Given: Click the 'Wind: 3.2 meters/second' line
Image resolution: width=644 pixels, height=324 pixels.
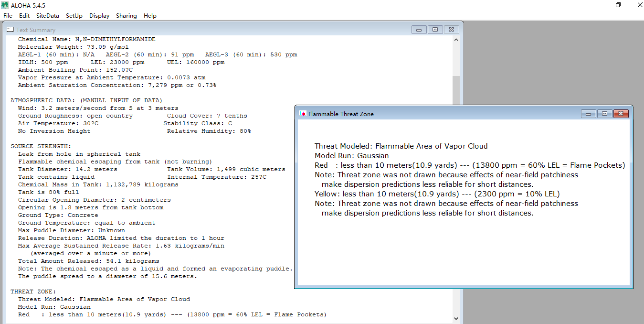Looking at the screenshot, I should coord(98,108).
